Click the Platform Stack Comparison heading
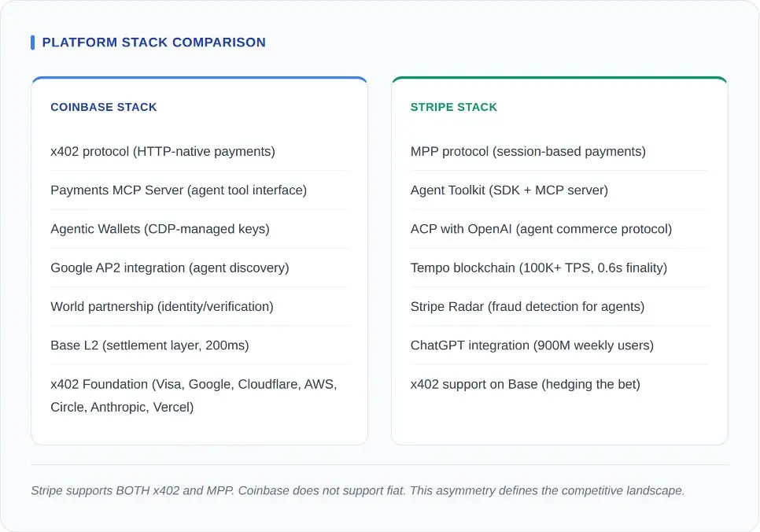Screen dimensions: 760x532 [153, 42]
